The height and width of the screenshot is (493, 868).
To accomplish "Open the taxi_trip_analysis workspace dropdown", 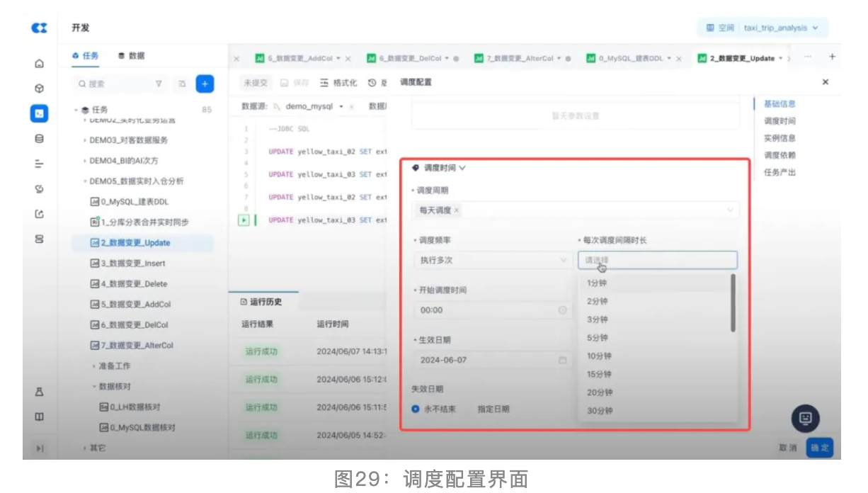I will [763, 28].
